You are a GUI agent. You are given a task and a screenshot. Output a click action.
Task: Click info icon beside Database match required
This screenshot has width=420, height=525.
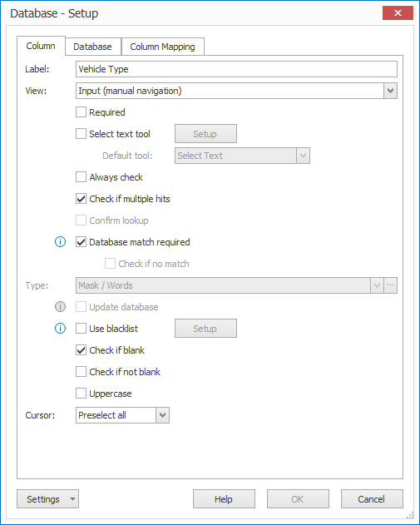coord(60,242)
